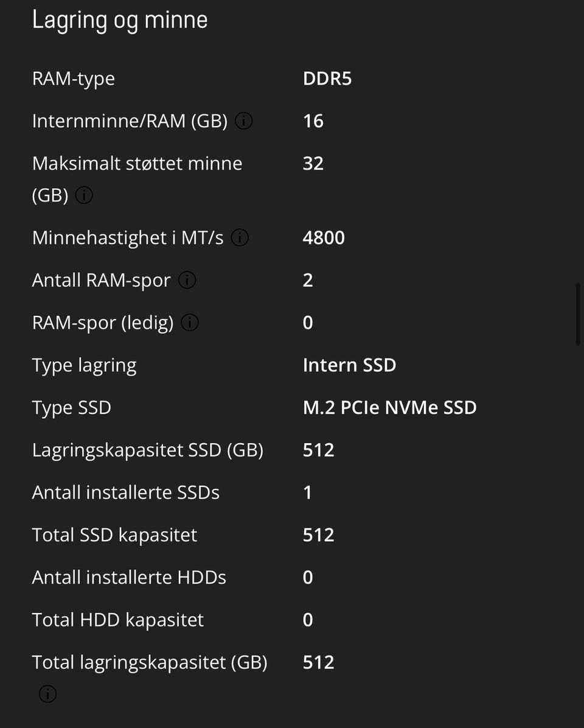Viewport: 584px width, 728px height.
Task: Show info for Minnehastighet i MT/s
Action: 240,237
